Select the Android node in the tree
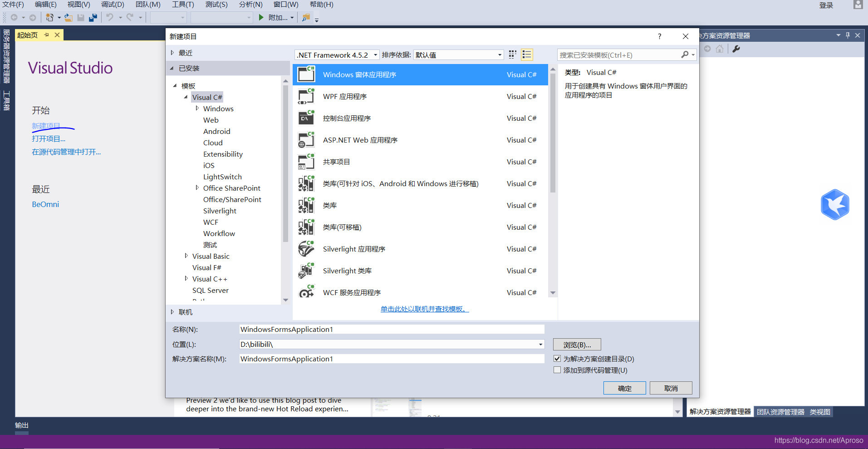868x449 pixels. pos(217,131)
